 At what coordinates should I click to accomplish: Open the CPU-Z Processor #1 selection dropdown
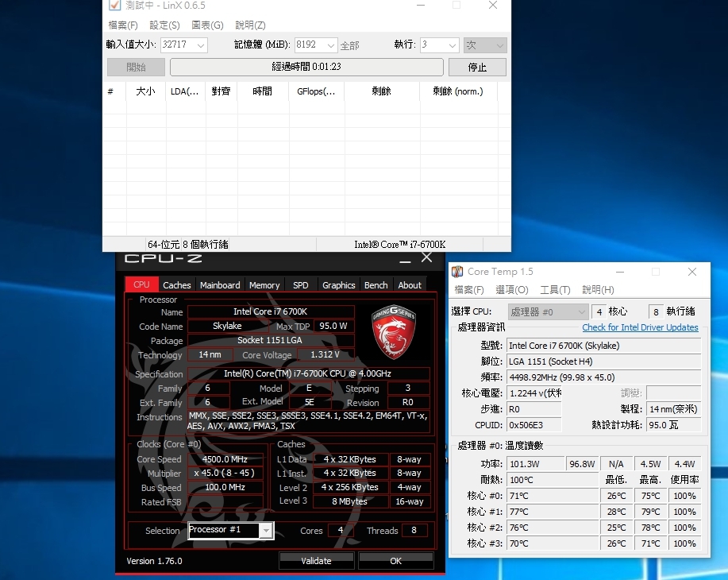266,530
